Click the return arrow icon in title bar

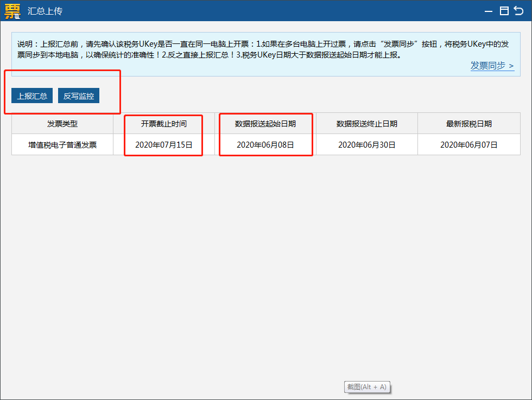click(519, 11)
